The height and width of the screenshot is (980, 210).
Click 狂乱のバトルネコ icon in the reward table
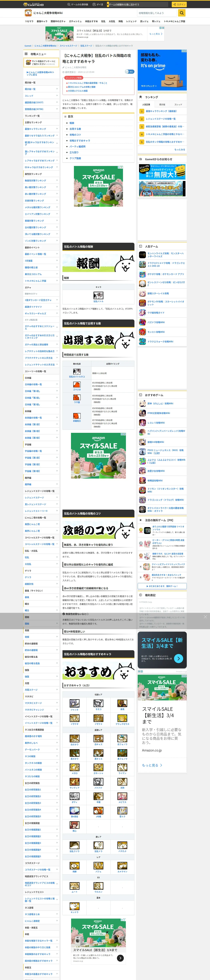pyautogui.click(x=98, y=296)
